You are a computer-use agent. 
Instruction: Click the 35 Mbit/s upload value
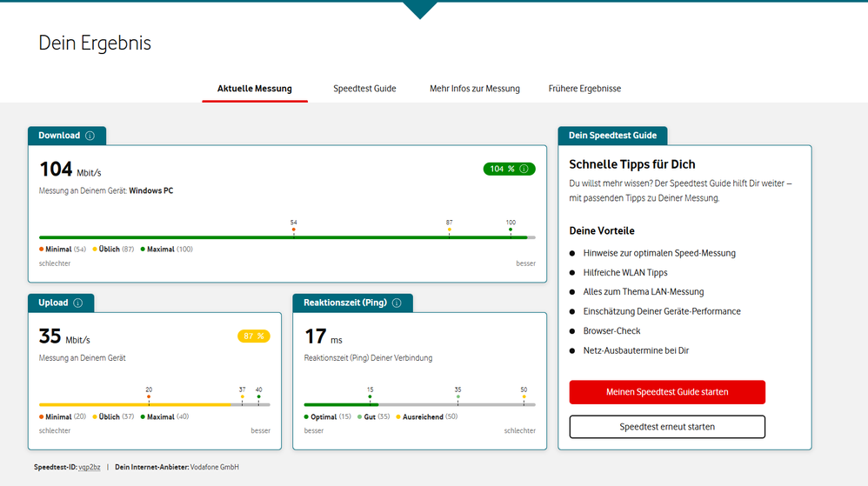tap(64, 336)
